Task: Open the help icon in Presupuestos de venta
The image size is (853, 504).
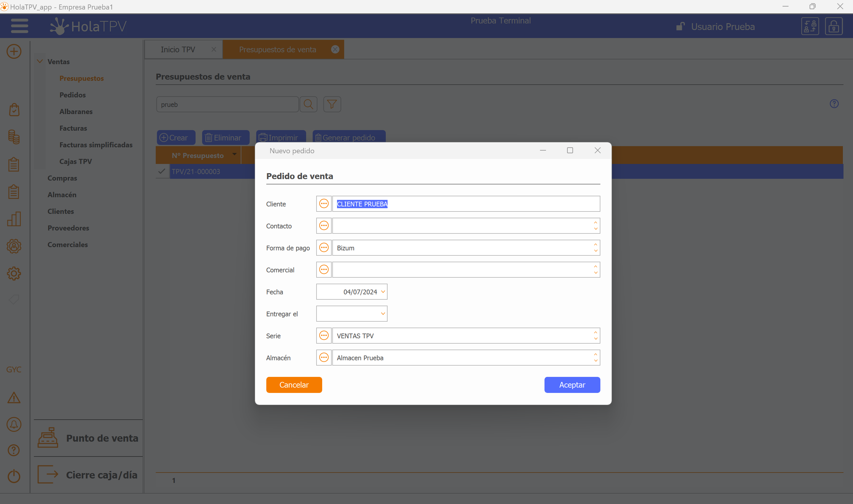Action: (834, 104)
